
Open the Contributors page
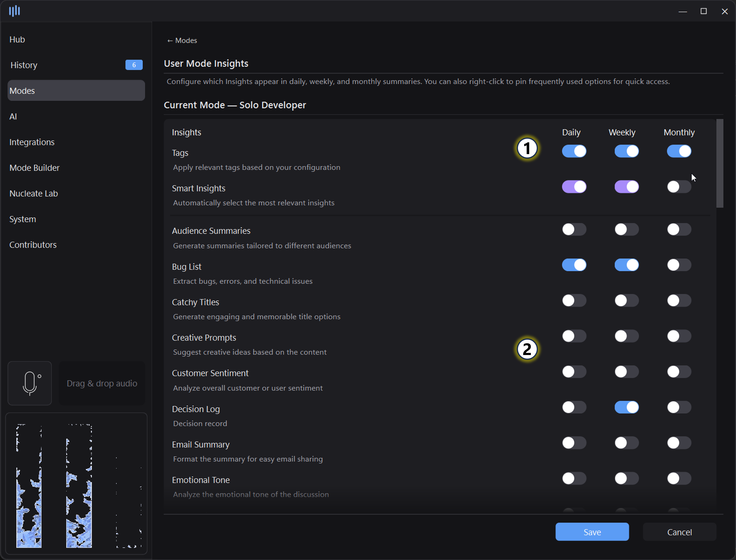tap(76, 245)
